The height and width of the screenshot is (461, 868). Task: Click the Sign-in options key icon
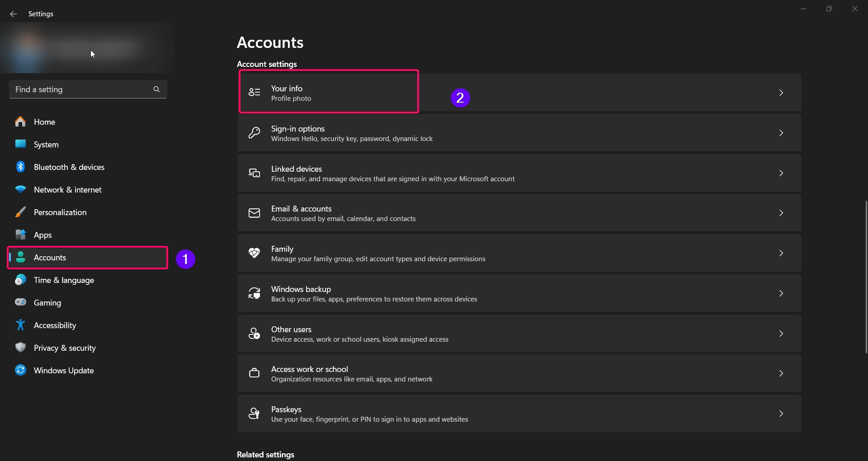point(255,133)
